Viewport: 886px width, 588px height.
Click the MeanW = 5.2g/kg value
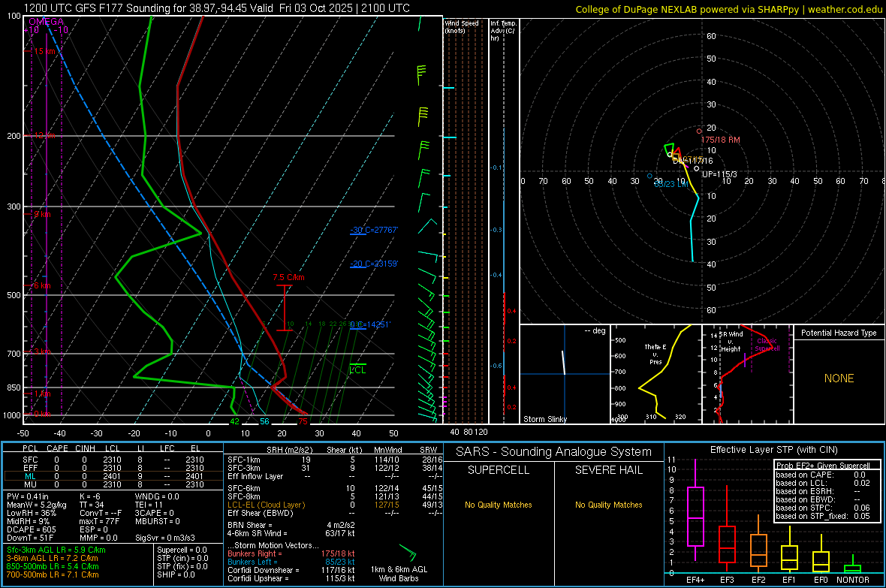click(37, 505)
